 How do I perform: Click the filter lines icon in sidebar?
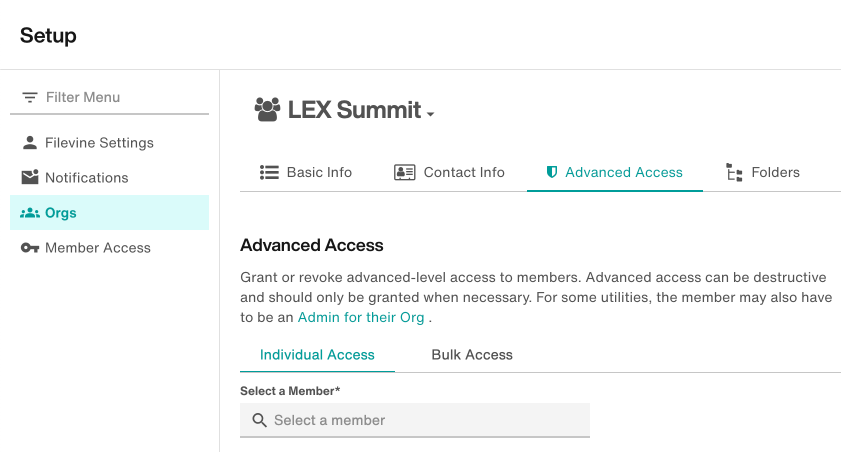click(x=30, y=98)
